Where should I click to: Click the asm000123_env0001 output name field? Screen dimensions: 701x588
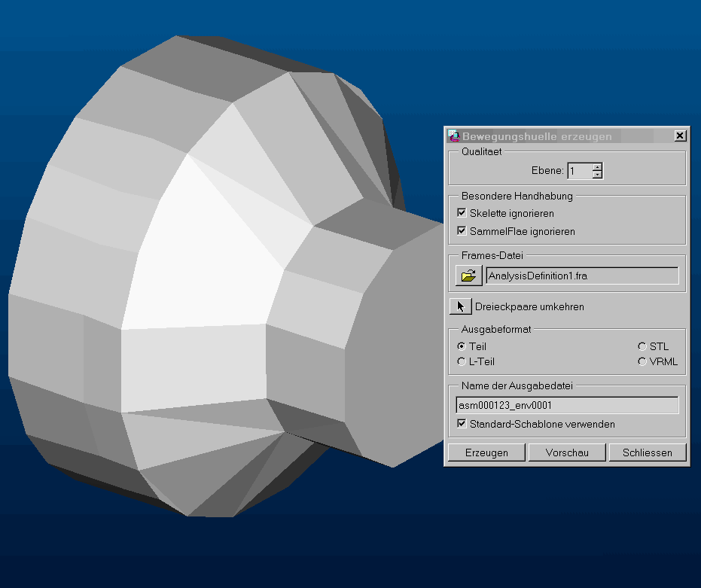coord(567,405)
